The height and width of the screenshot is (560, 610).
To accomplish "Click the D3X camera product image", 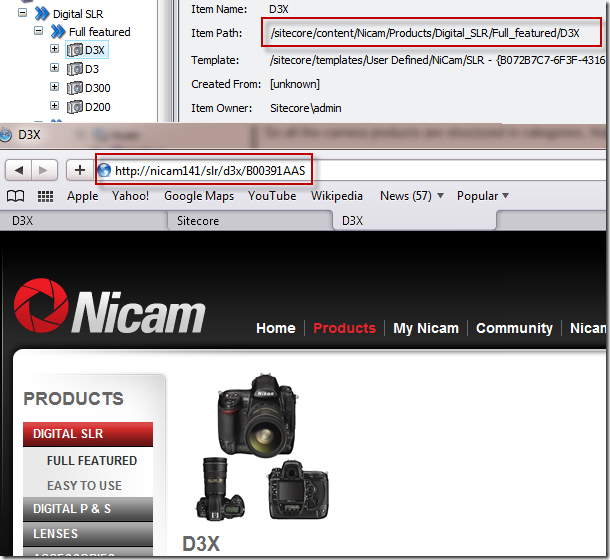I will click(262, 447).
